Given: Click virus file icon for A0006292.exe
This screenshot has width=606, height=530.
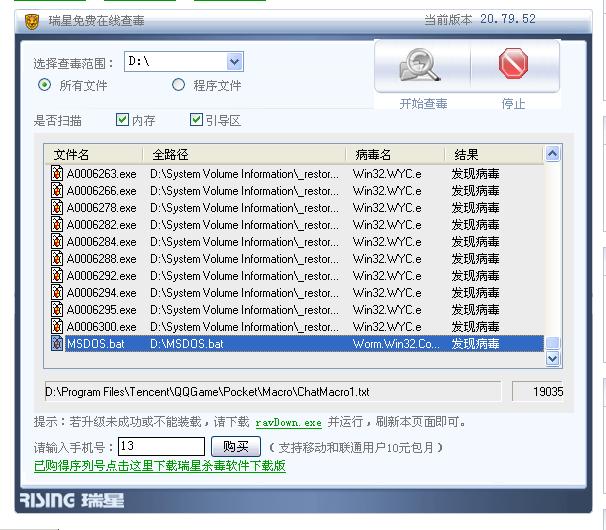Looking at the screenshot, I should coord(57,275).
